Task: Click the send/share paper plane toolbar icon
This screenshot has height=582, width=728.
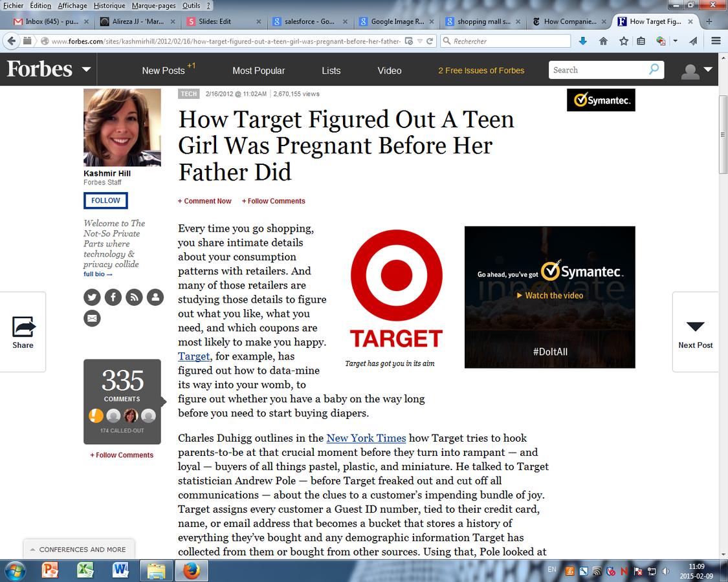Action: click(693, 41)
